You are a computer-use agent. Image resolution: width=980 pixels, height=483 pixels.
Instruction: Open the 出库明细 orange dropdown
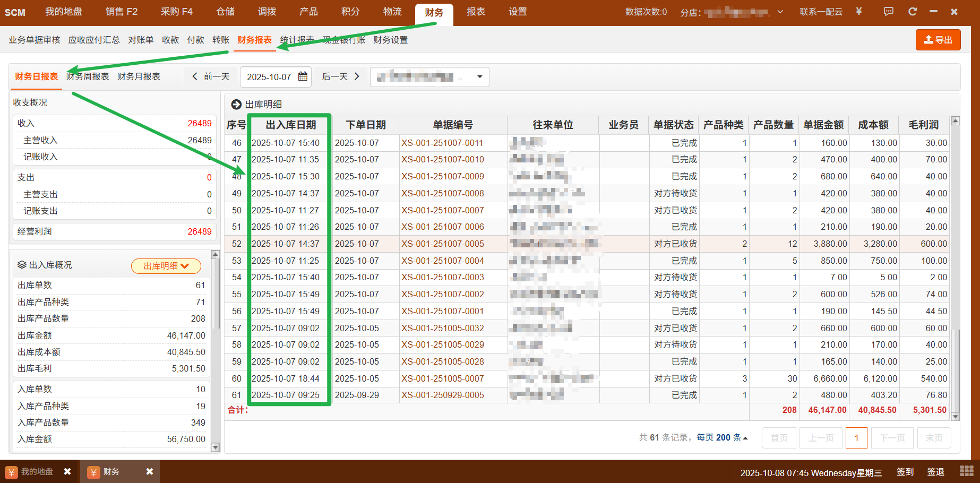(x=166, y=266)
